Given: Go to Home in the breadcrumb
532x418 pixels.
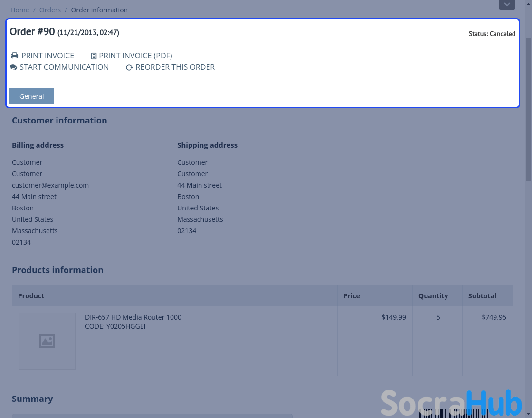Looking at the screenshot, I should click(x=19, y=10).
